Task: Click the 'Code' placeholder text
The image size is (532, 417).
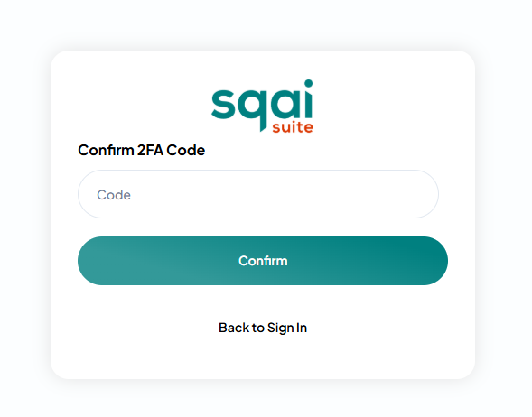Action: tap(114, 195)
